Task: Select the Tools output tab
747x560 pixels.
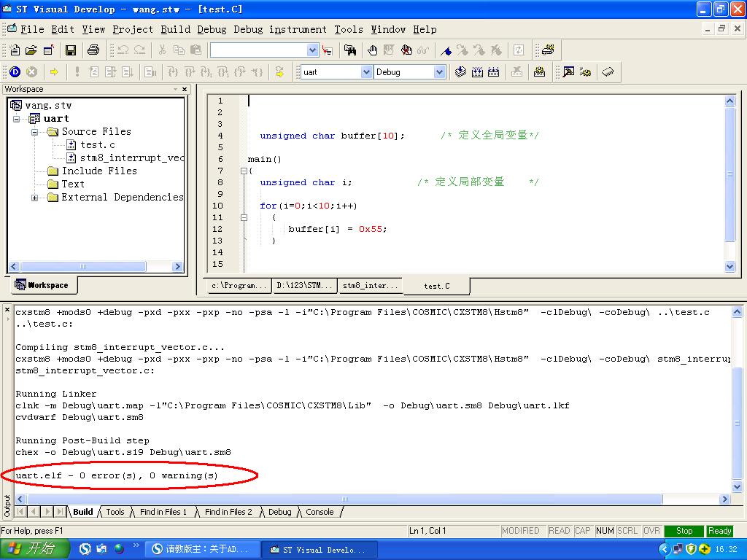Action: point(115,512)
